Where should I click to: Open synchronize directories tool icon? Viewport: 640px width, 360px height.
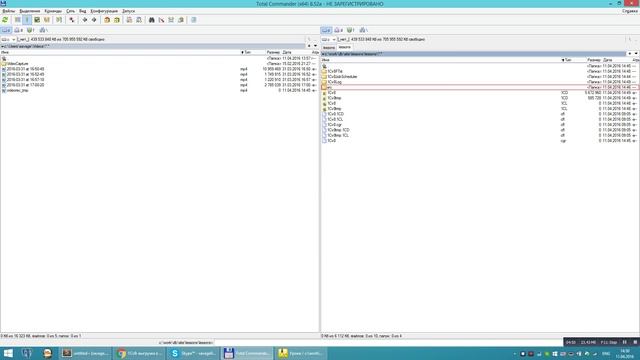(x=171, y=20)
